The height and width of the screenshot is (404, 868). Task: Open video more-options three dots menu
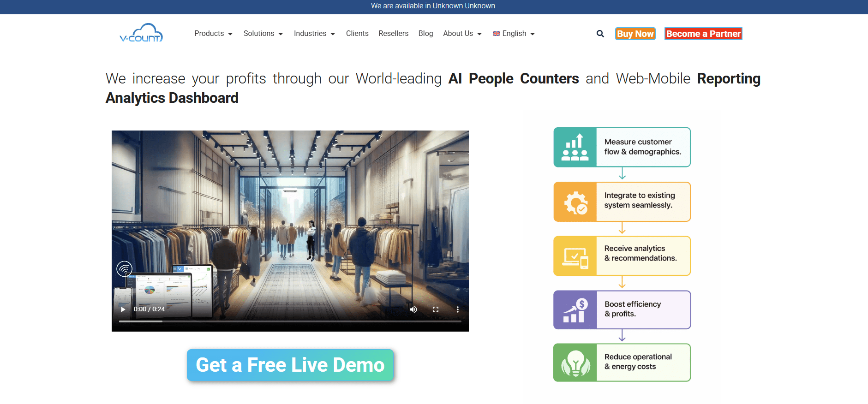point(457,309)
